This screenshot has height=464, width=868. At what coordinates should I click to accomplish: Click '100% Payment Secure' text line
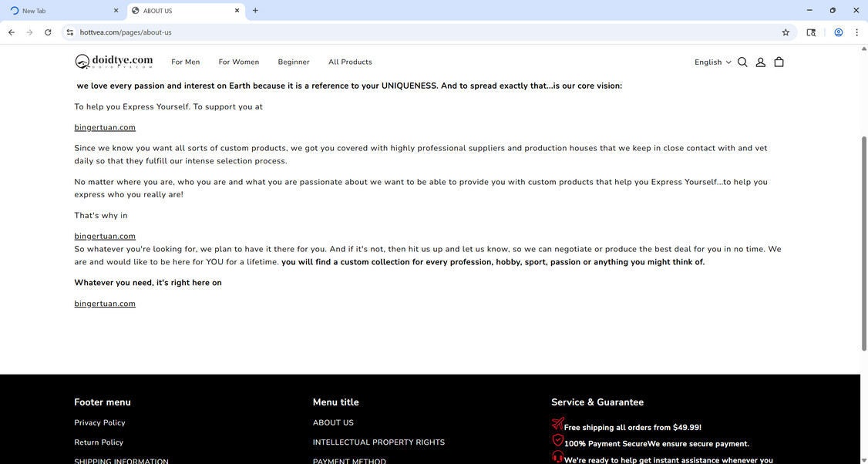click(x=657, y=443)
